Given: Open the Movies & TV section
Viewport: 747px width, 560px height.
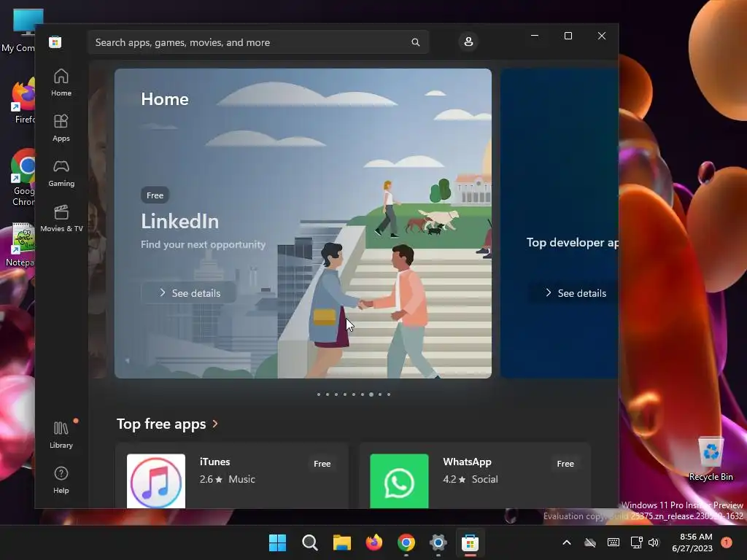Looking at the screenshot, I should click(x=61, y=218).
